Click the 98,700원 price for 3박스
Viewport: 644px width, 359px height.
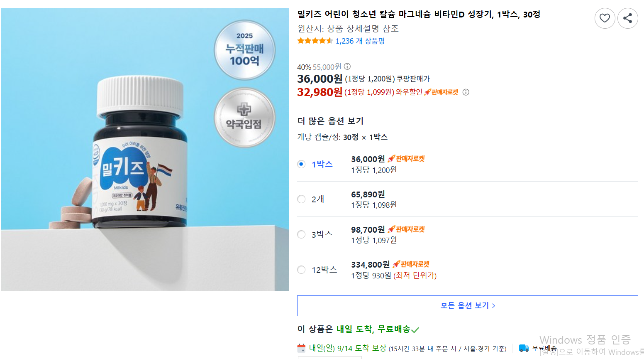click(368, 230)
